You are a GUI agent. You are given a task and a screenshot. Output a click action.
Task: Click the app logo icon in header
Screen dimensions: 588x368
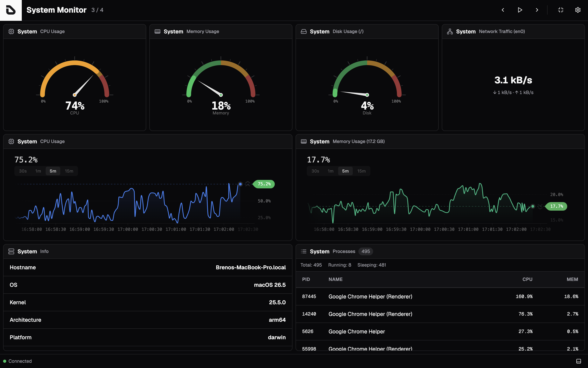click(11, 10)
